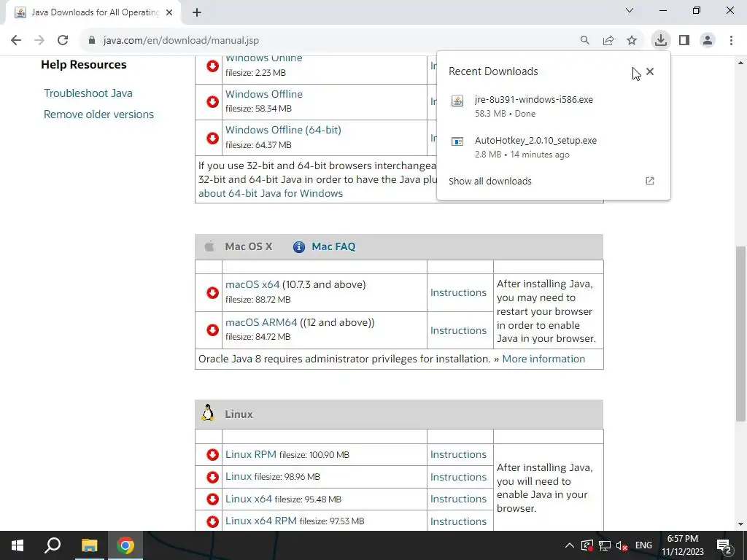The width and height of the screenshot is (747, 560).
Task: Click the red download icon for Windows Offline
Action: pyautogui.click(x=212, y=101)
